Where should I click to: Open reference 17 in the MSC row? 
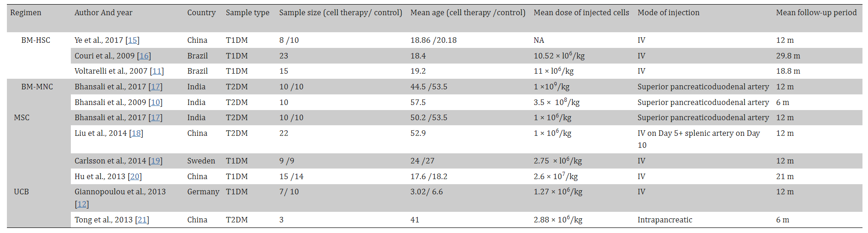click(x=155, y=118)
